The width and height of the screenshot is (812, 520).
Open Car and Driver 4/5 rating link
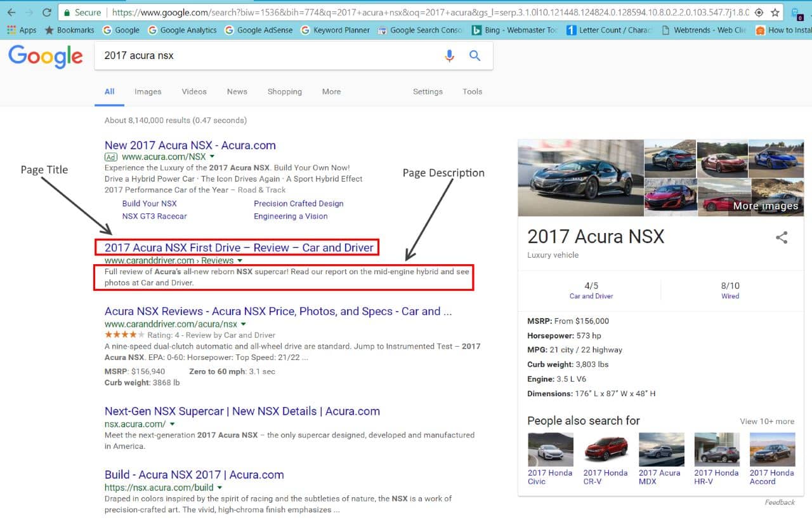(591, 296)
